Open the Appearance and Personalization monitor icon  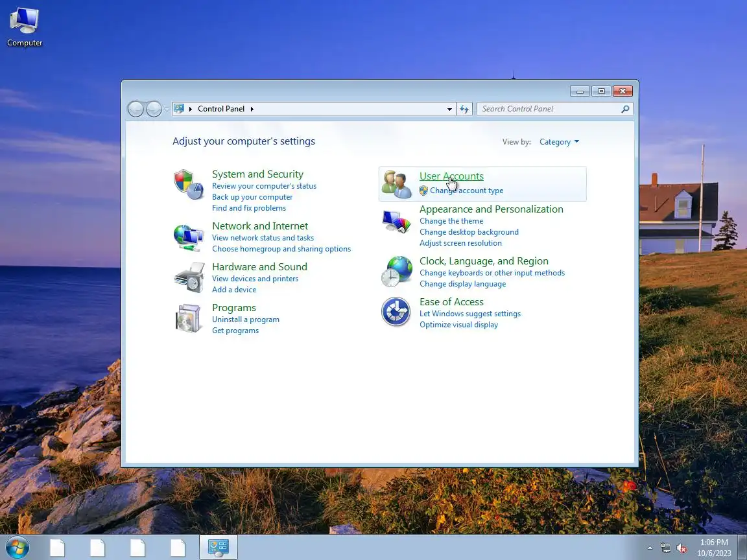(396, 222)
